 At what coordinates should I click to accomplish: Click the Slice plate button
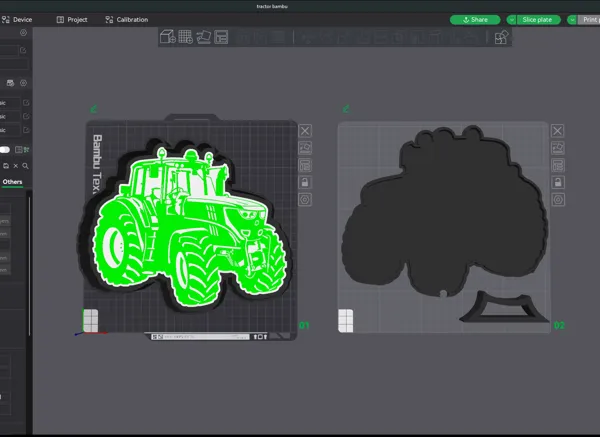pyautogui.click(x=538, y=20)
